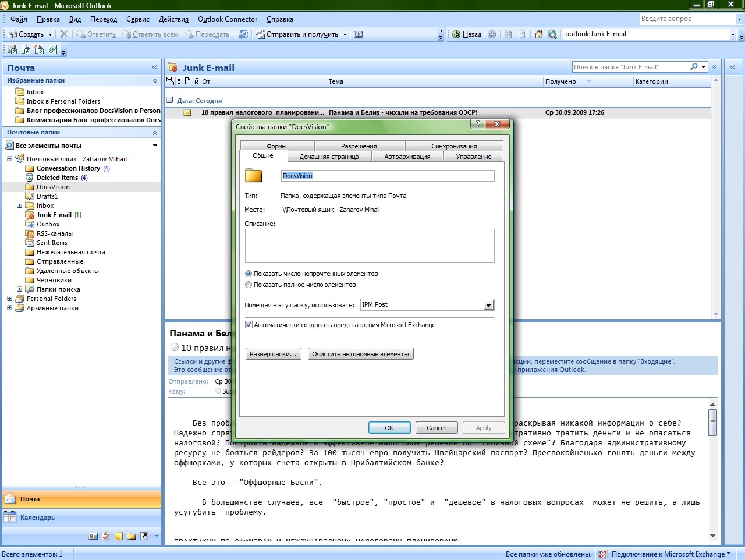This screenshot has height=560, width=745.
Task: Click the Mail envelope icon in navigation pane
Action: 10,499
